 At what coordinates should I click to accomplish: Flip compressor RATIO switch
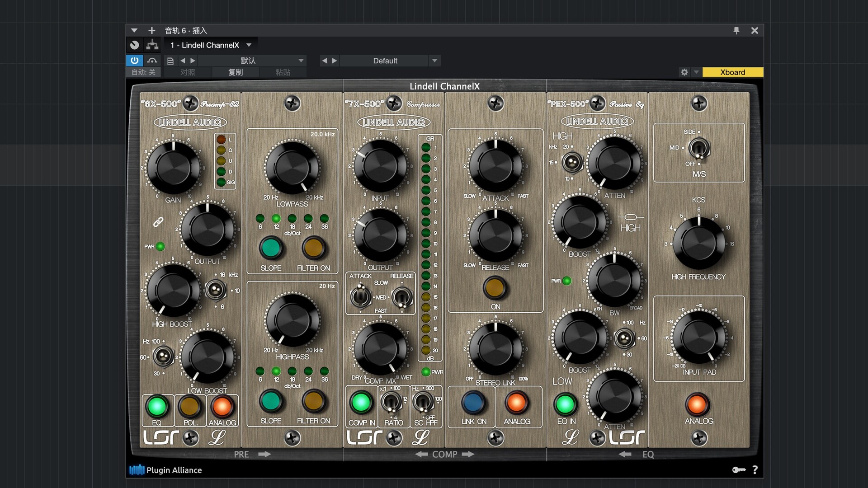[x=392, y=402]
